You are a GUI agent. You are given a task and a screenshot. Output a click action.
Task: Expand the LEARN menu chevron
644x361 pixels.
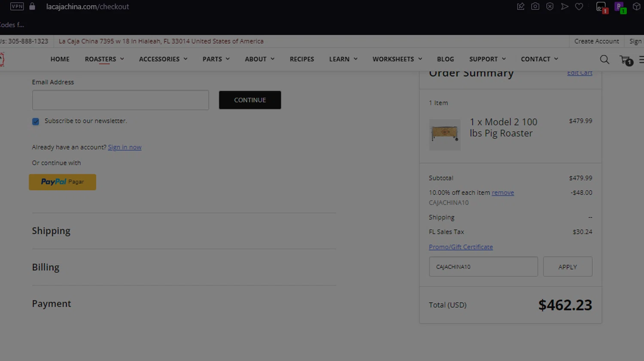click(x=355, y=59)
